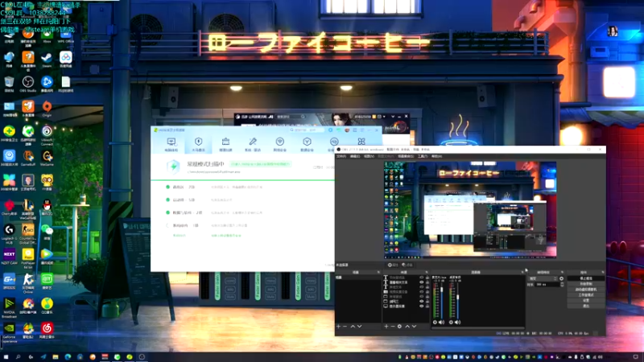Toggle lock of 视频采集设备 source
Viewport: 644px width, 362px height.
pos(427,292)
